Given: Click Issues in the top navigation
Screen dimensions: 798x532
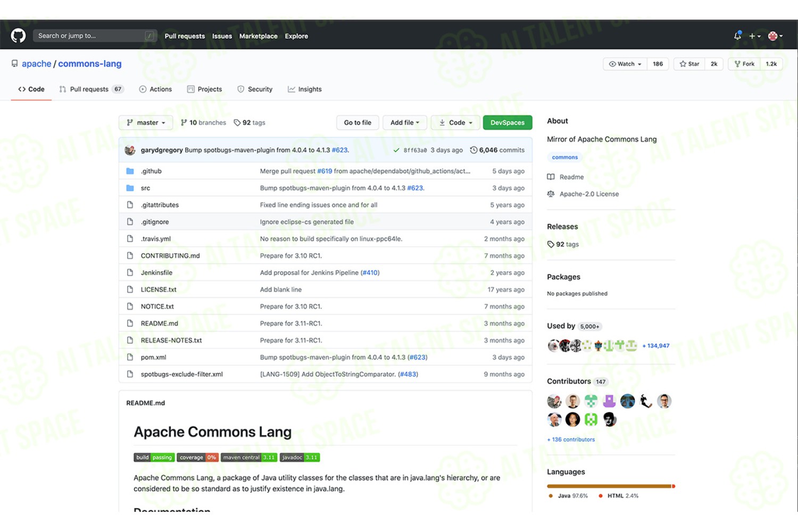Looking at the screenshot, I should tap(222, 36).
